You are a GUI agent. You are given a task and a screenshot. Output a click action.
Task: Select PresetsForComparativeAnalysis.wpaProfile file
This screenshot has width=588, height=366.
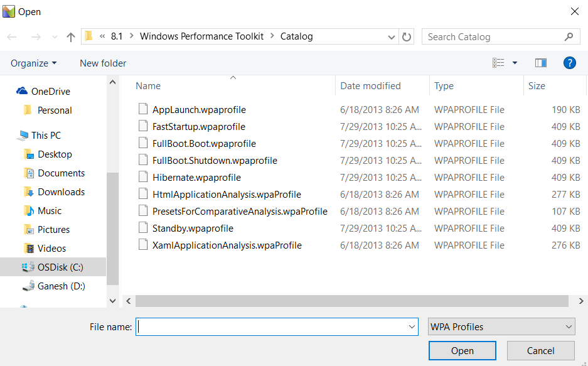coord(240,211)
